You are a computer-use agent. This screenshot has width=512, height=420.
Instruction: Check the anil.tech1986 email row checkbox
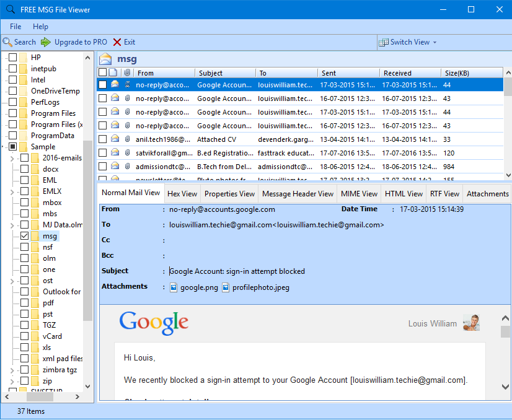pos(102,139)
